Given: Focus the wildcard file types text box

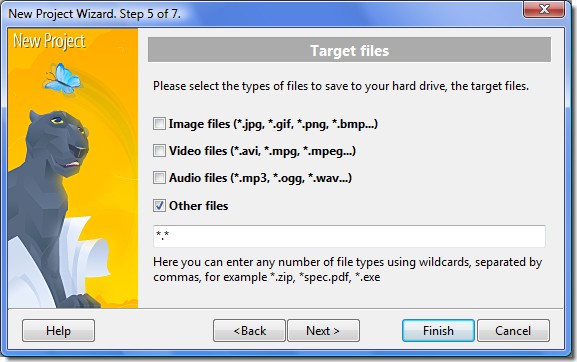Looking at the screenshot, I should [349, 236].
